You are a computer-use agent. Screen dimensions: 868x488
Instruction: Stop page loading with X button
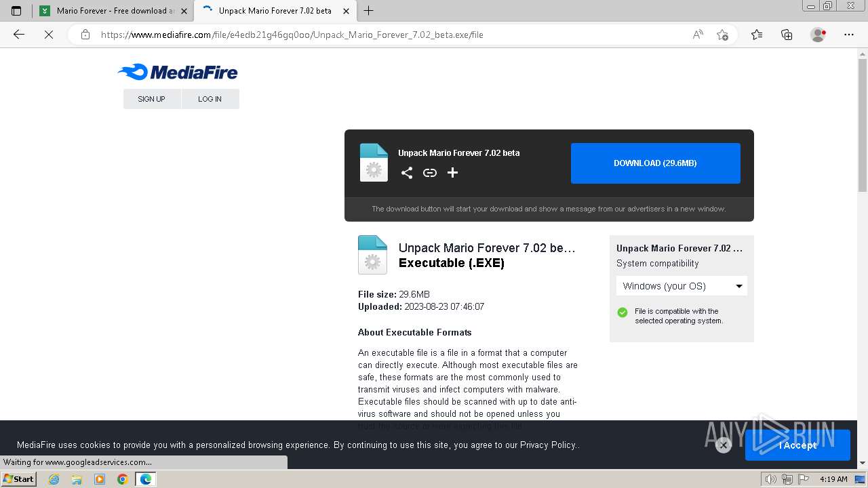49,35
